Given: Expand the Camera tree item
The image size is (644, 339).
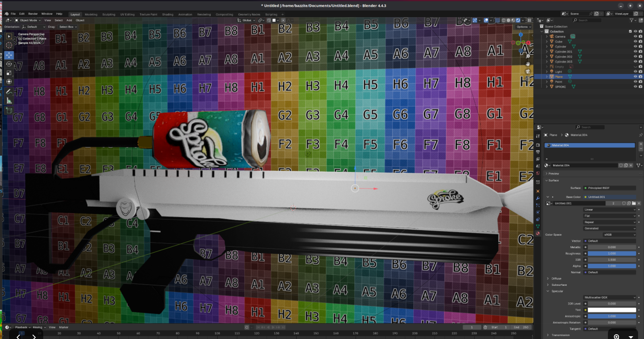Looking at the screenshot, I should 547,36.
